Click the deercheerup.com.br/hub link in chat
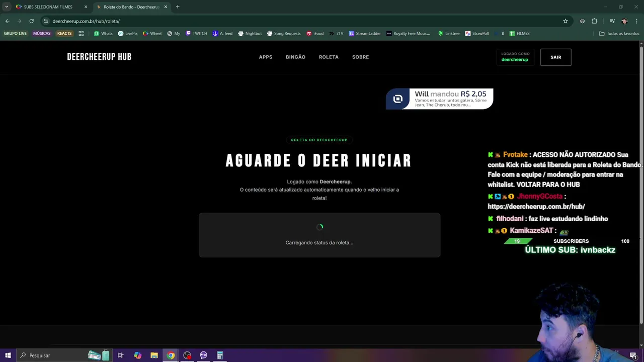 pos(536,207)
